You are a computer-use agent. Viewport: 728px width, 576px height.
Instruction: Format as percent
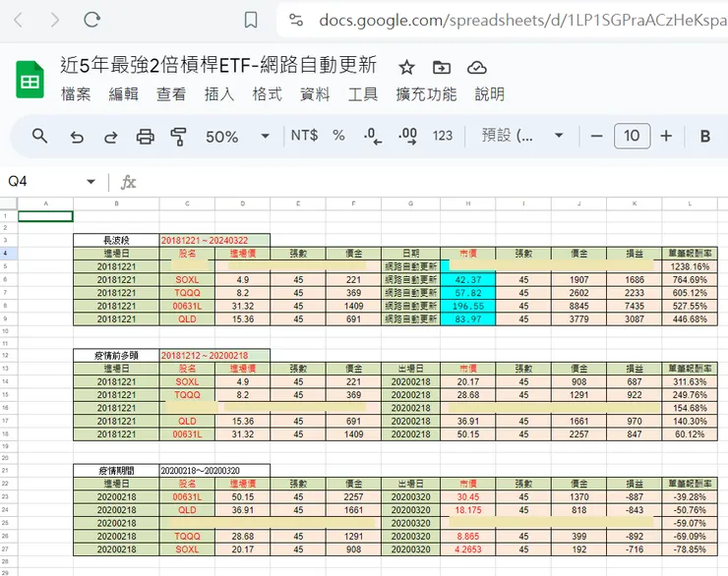click(338, 136)
